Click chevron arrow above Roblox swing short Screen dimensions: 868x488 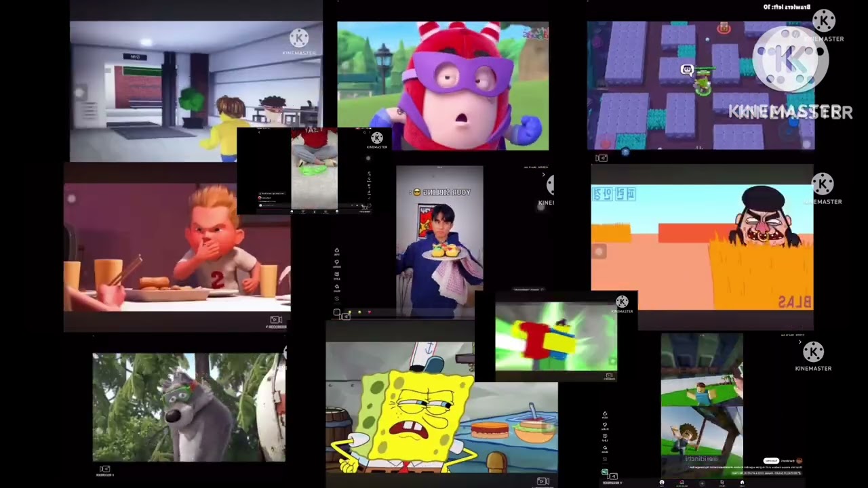point(800,343)
